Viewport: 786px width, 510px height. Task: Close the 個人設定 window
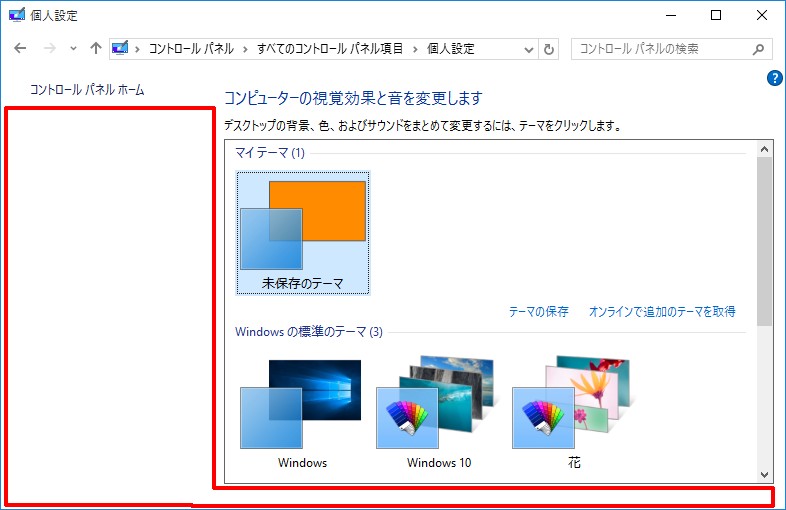coord(762,16)
